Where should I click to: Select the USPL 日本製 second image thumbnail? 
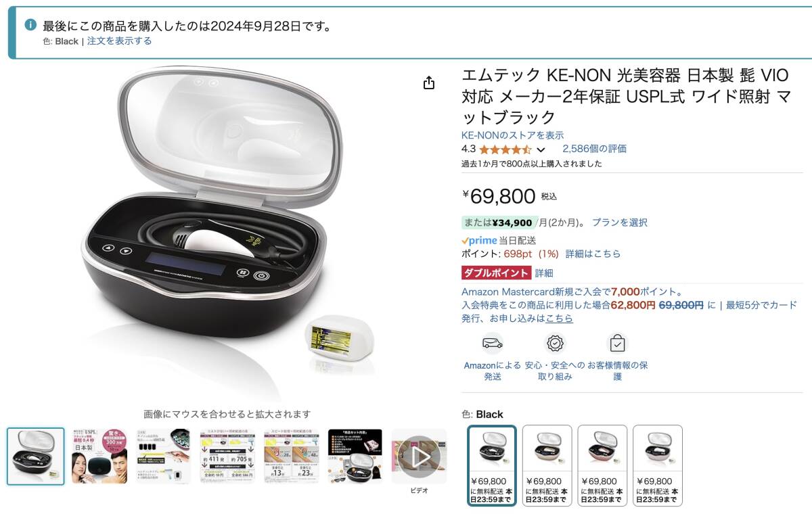point(99,457)
